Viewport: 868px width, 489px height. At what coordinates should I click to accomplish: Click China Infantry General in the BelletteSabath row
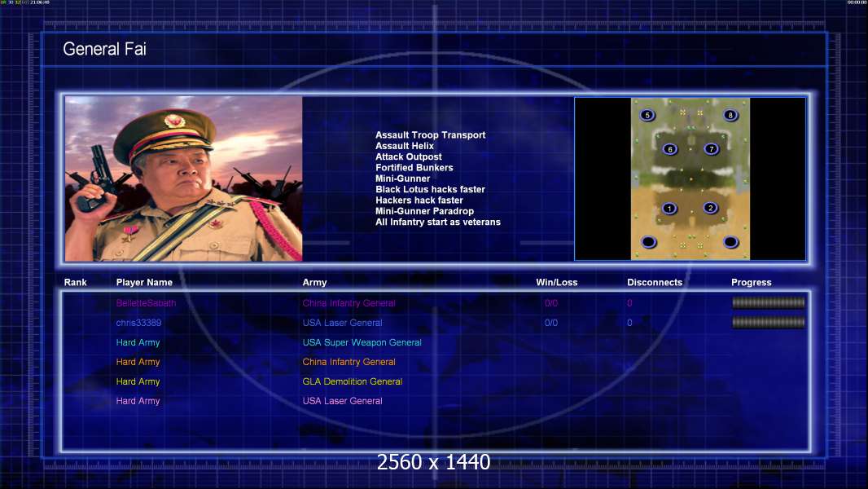pos(349,303)
